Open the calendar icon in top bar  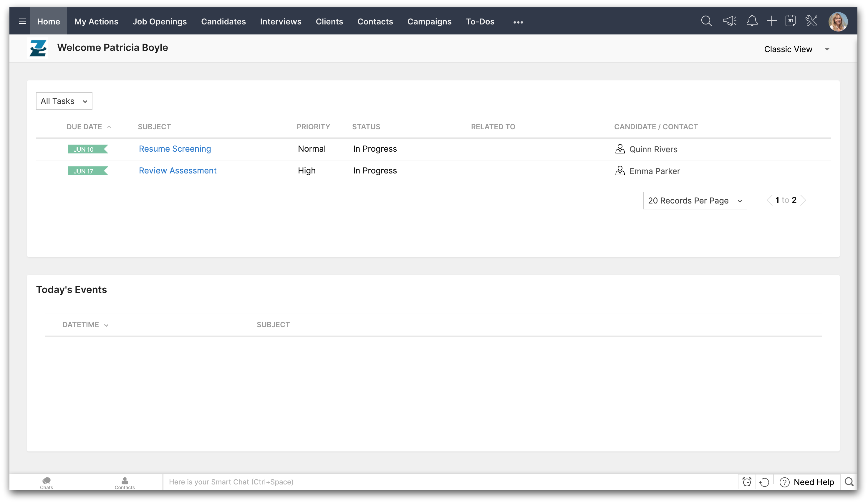tap(791, 21)
